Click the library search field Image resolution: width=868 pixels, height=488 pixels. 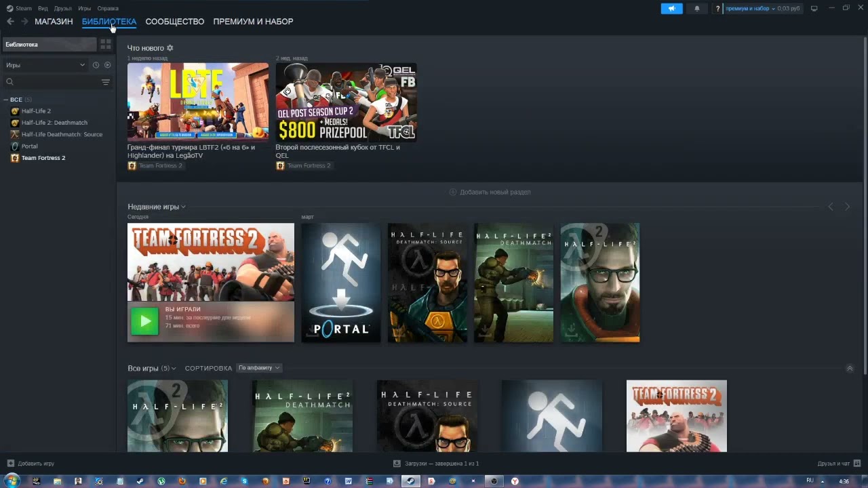(52, 82)
